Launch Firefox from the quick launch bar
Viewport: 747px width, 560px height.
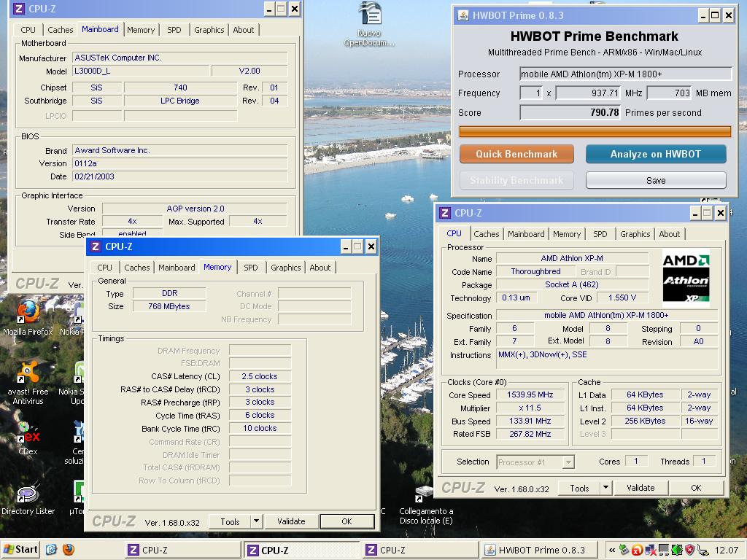[68, 550]
